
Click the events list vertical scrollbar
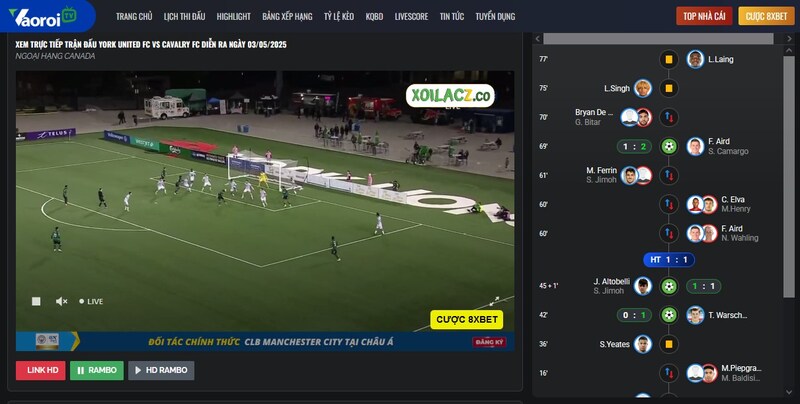click(789, 173)
